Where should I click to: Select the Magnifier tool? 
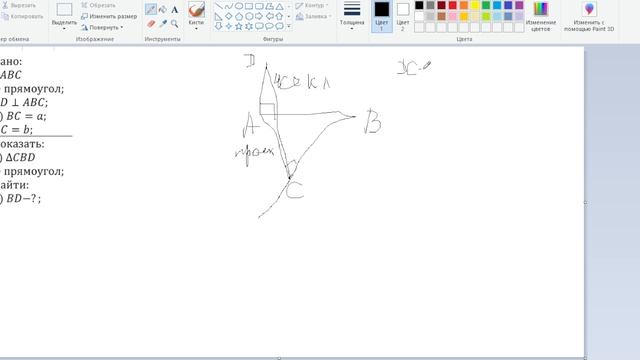[174, 24]
